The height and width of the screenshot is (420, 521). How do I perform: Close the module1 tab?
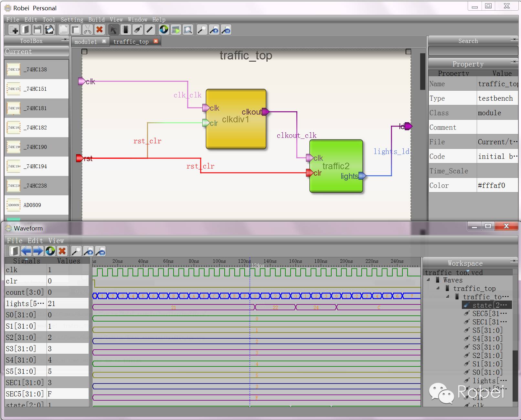104,41
